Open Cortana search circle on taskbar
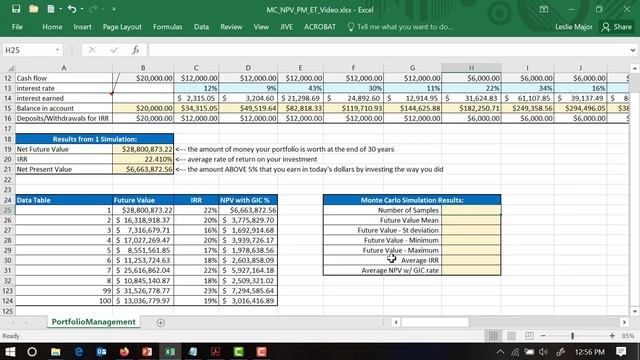640x360 pixels. point(32,351)
